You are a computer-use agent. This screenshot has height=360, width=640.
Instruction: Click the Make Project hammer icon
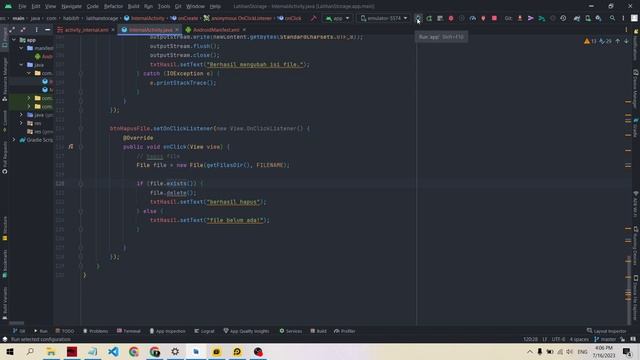pyautogui.click(x=313, y=18)
